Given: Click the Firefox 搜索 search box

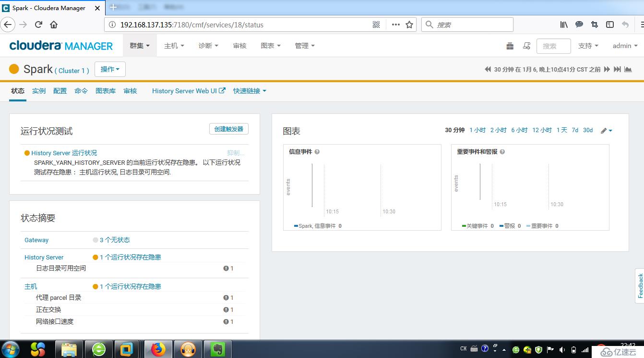Looking at the screenshot, I should [x=467, y=25].
